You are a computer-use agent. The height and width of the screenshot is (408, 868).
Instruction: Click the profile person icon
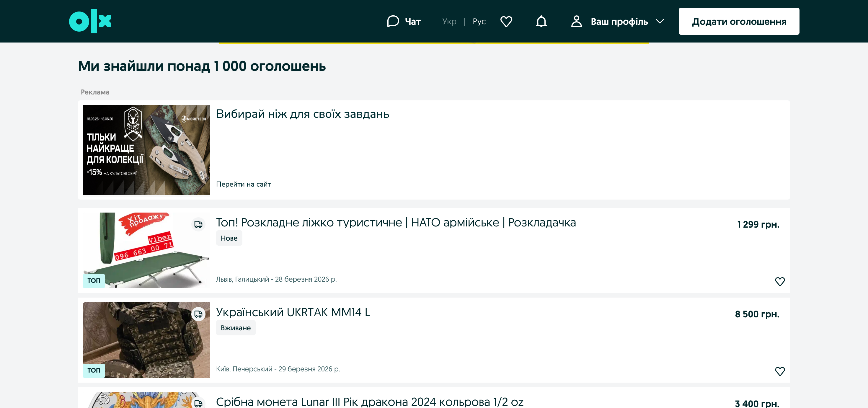(x=576, y=21)
